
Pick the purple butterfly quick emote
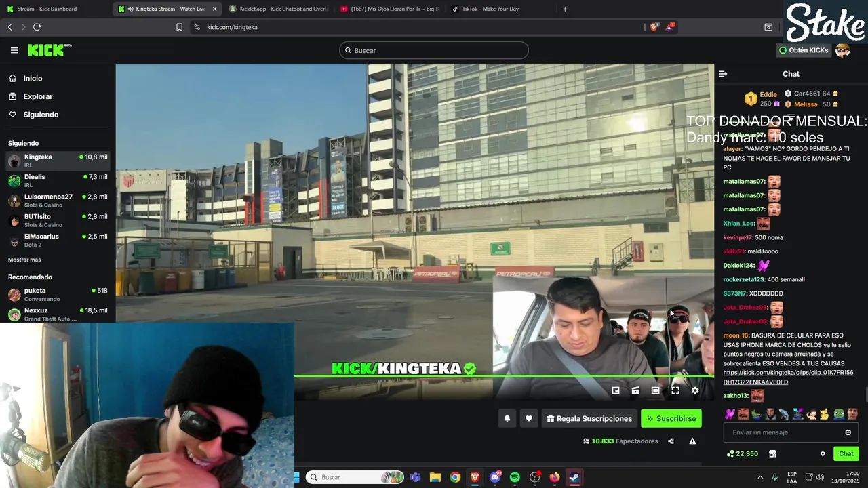[730, 413]
